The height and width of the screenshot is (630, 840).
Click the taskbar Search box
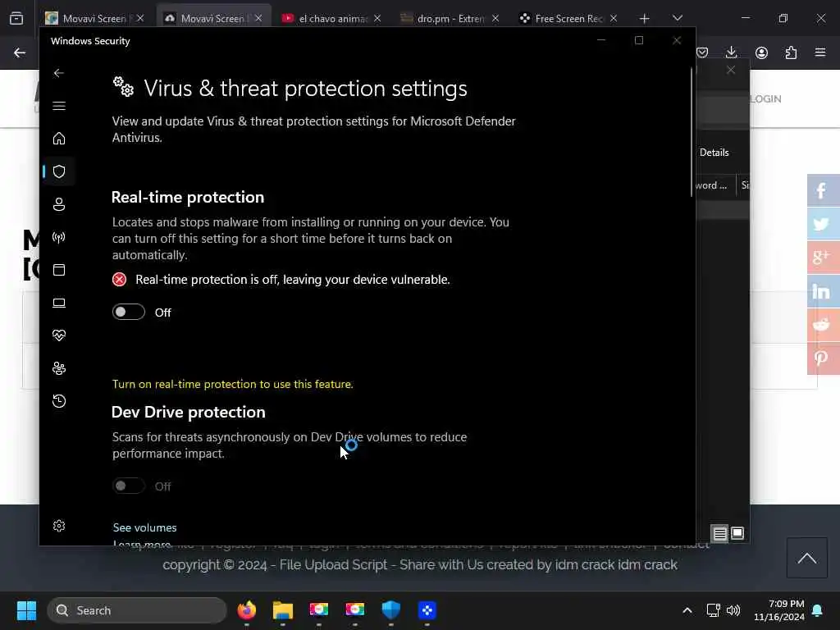click(x=137, y=610)
